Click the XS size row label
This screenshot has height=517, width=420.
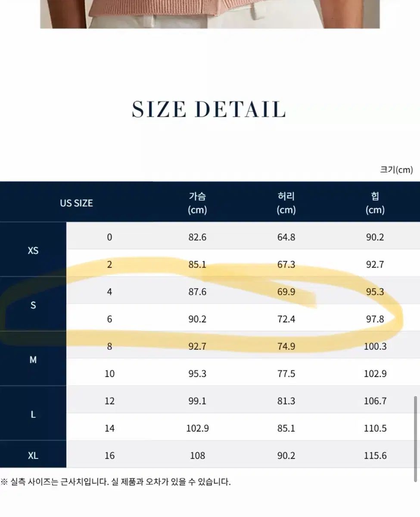[33, 250]
